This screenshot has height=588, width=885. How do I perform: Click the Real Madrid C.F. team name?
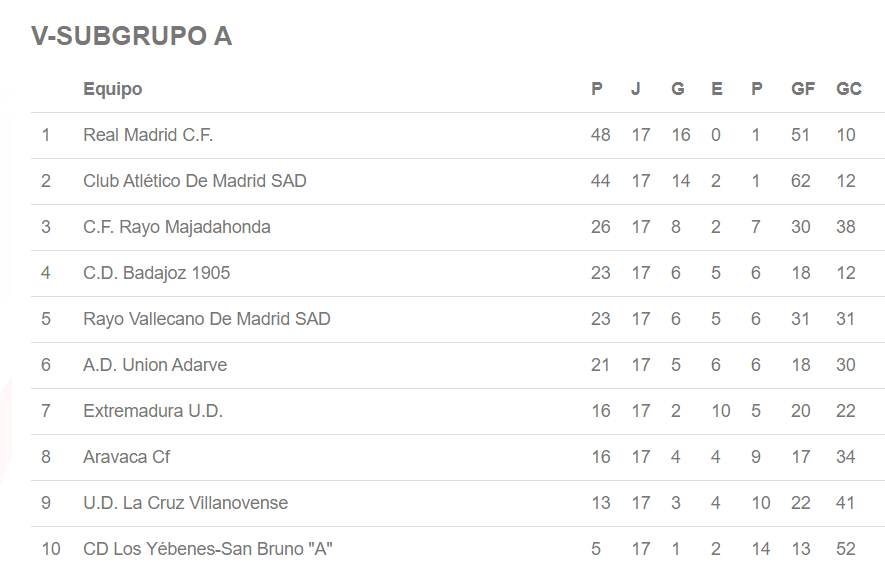(148, 135)
